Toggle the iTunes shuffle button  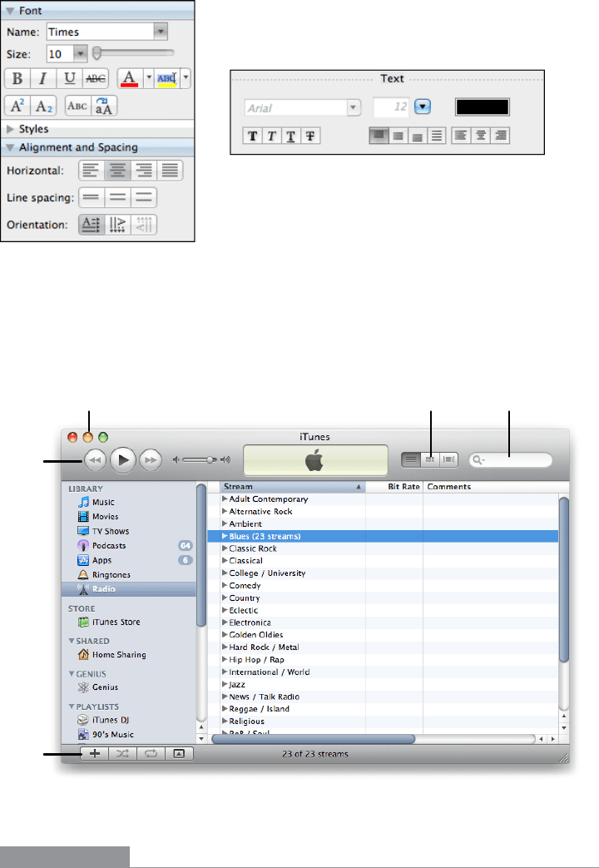point(123,753)
